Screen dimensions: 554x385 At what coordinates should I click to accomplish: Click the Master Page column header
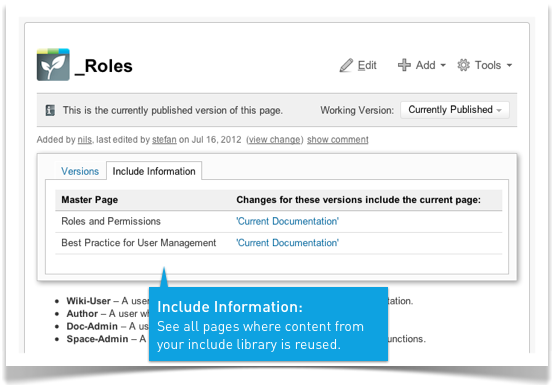tap(90, 200)
